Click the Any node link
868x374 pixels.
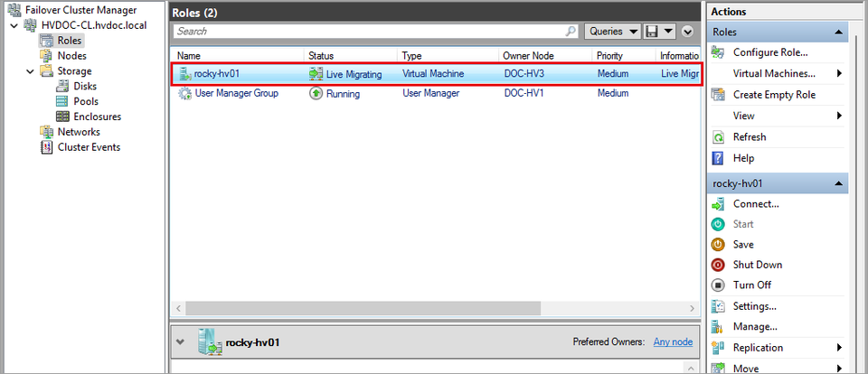pyautogui.click(x=673, y=341)
